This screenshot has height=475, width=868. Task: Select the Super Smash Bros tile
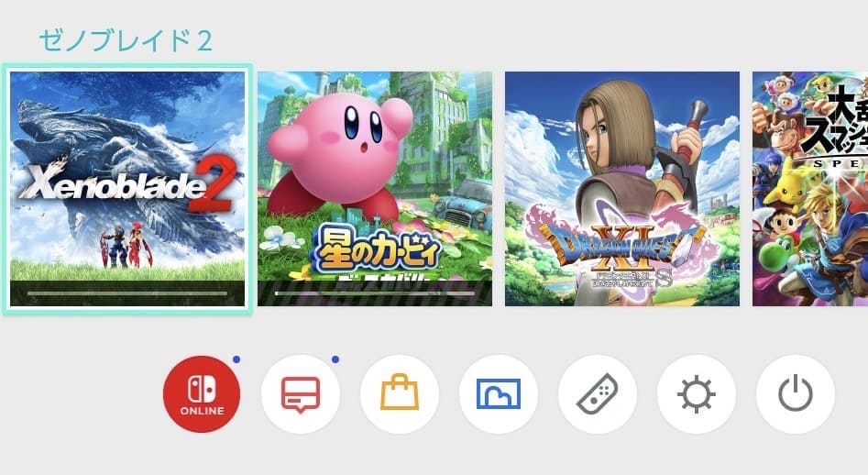pyautogui.click(x=810, y=189)
